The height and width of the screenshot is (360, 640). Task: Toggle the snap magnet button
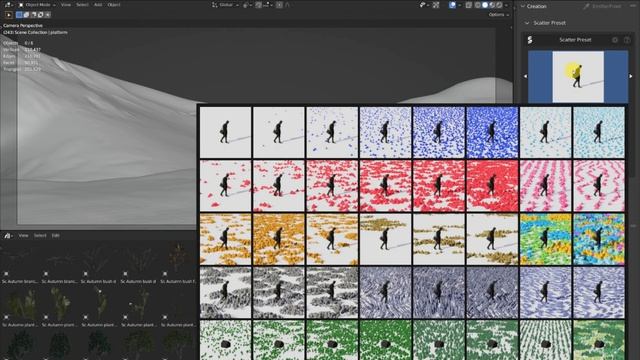click(x=258, y=5)
